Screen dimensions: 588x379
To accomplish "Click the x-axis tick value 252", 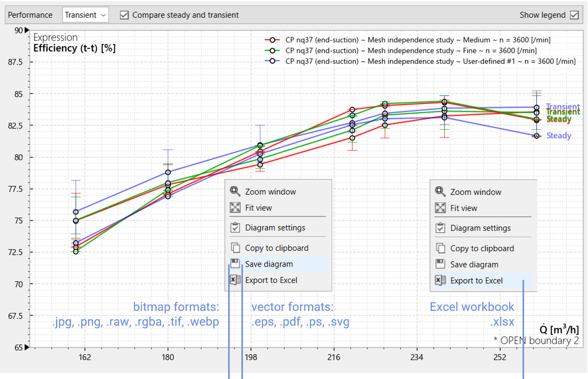I will pos(500,357).
